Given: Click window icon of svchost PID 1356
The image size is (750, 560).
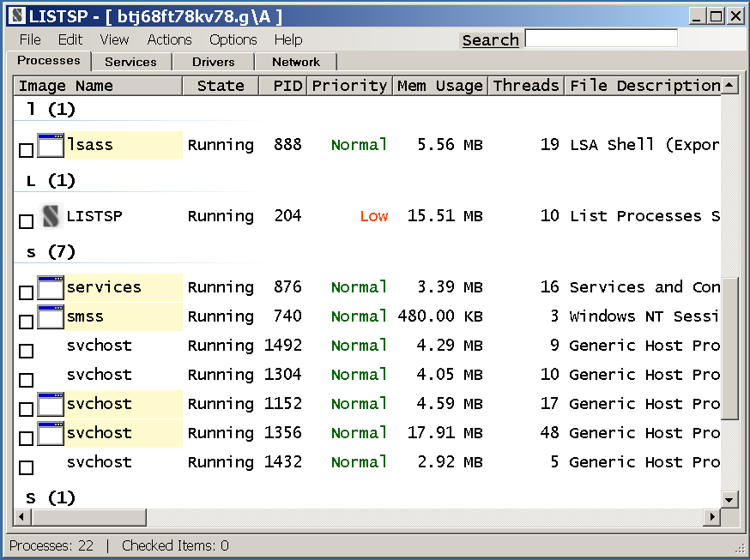Looking at the screenshot, I should click(x=51, y=433).
